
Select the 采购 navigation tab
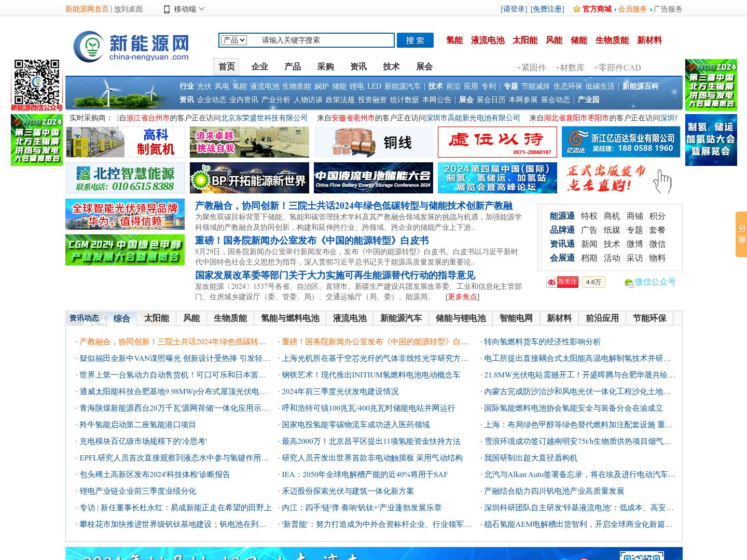click(325, 66)
